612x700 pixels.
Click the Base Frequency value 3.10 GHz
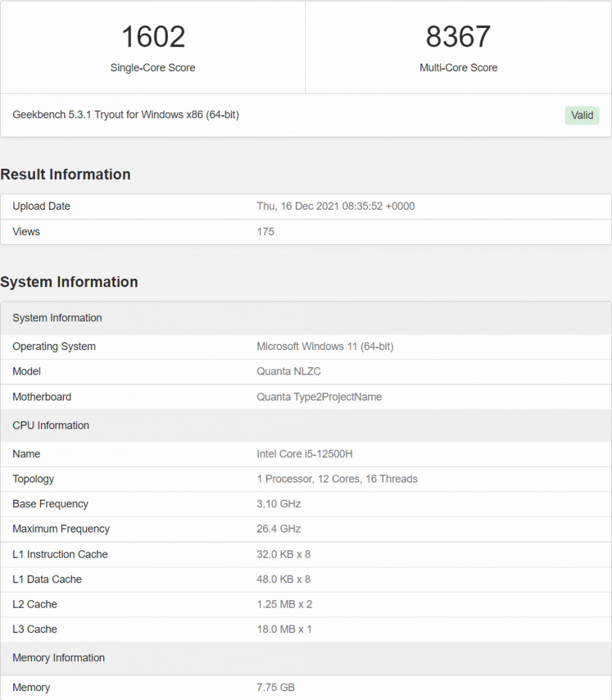point(277,504)
